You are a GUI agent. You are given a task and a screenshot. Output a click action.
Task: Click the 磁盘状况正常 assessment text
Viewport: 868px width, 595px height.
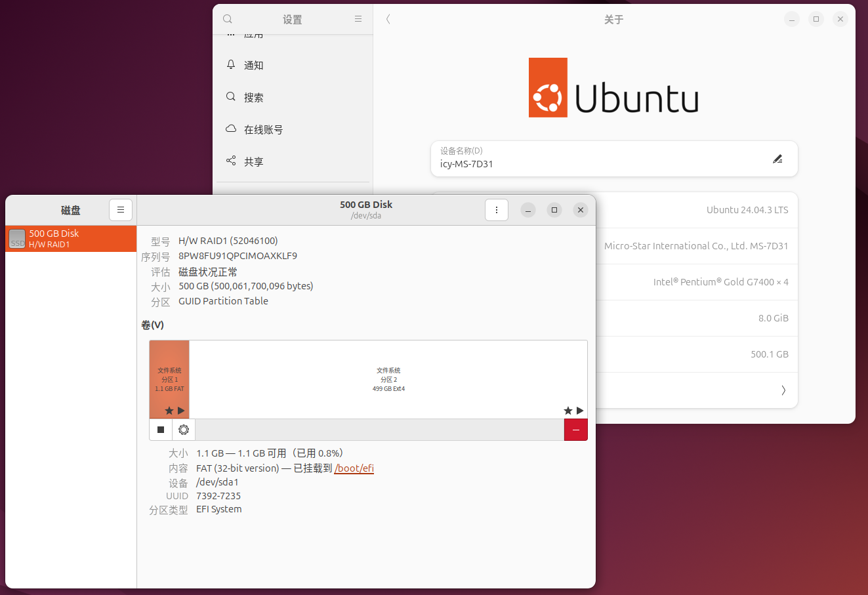(x=208, y=272)
